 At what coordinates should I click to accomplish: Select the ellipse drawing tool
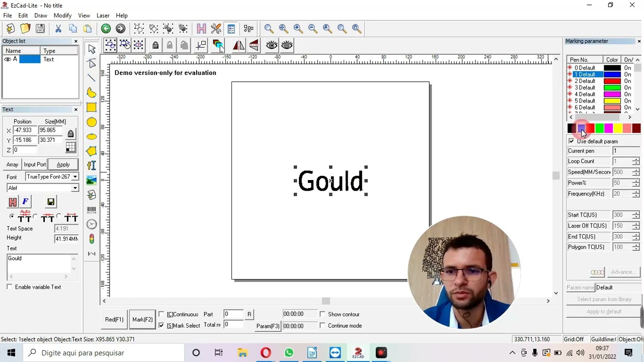click(92, 137)
